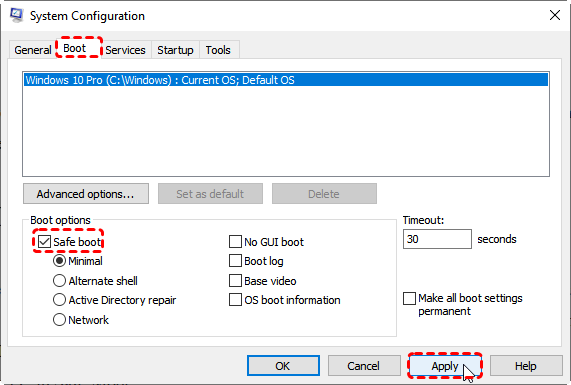571x385 pixels.
Task: Enable the Base video checkbox
Action: [x=235, y=281]
